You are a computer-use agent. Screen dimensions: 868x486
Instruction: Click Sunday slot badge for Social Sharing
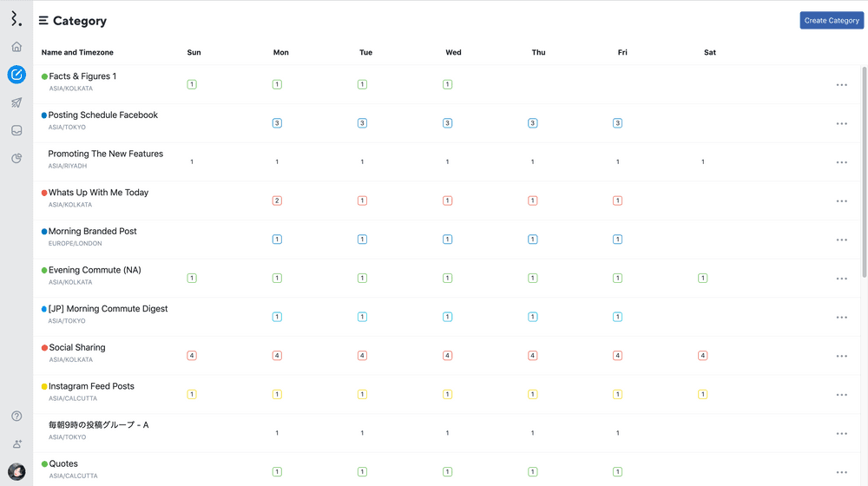192,356
